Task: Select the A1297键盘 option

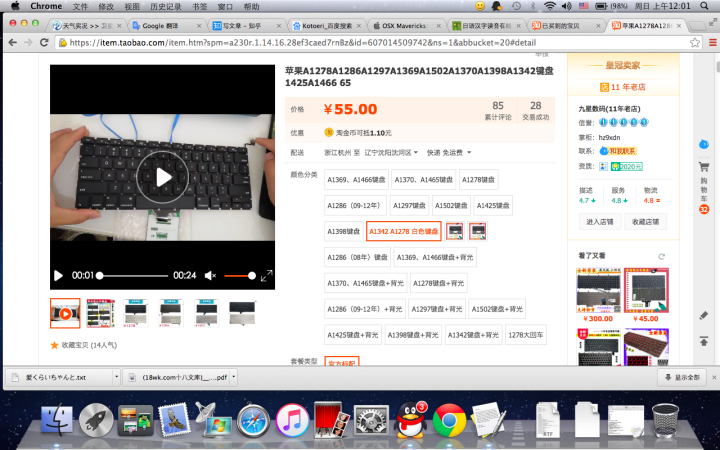Action: [409, 206]
